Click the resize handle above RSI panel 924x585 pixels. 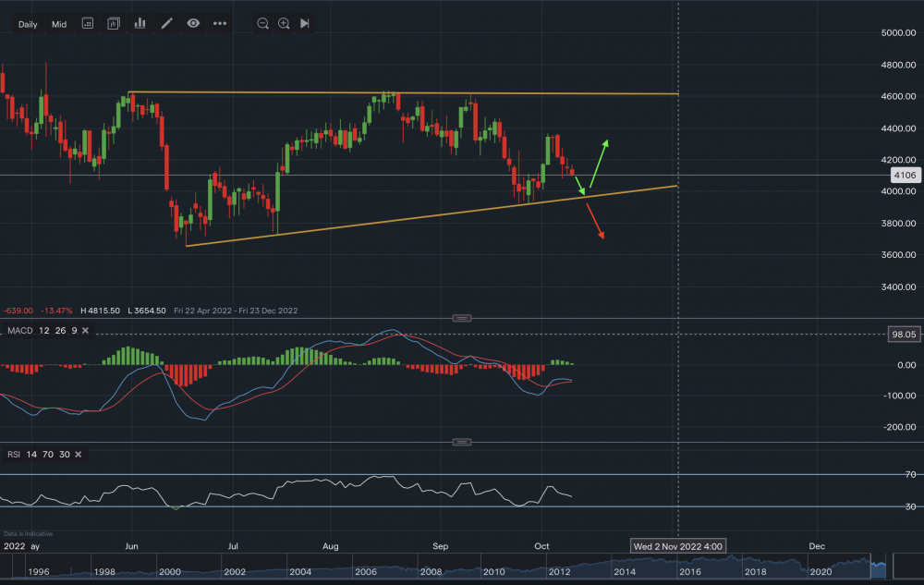pos(462,443)
